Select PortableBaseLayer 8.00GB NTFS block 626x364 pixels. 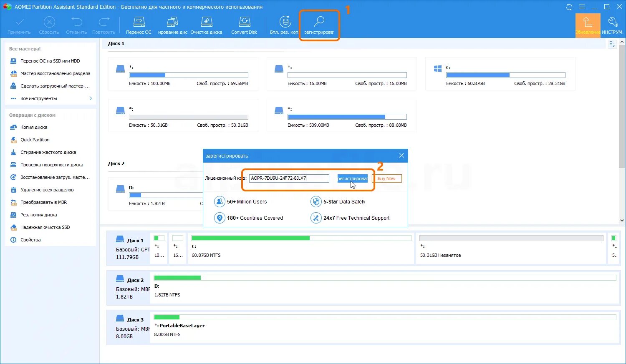(x=385, y=328)
